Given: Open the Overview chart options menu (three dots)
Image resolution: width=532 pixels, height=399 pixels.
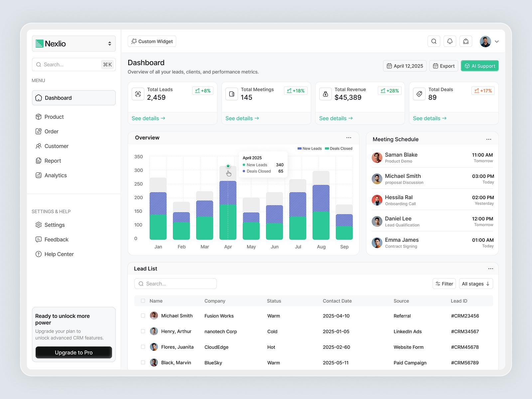Looking at the screenshot, I should (349, 137).
